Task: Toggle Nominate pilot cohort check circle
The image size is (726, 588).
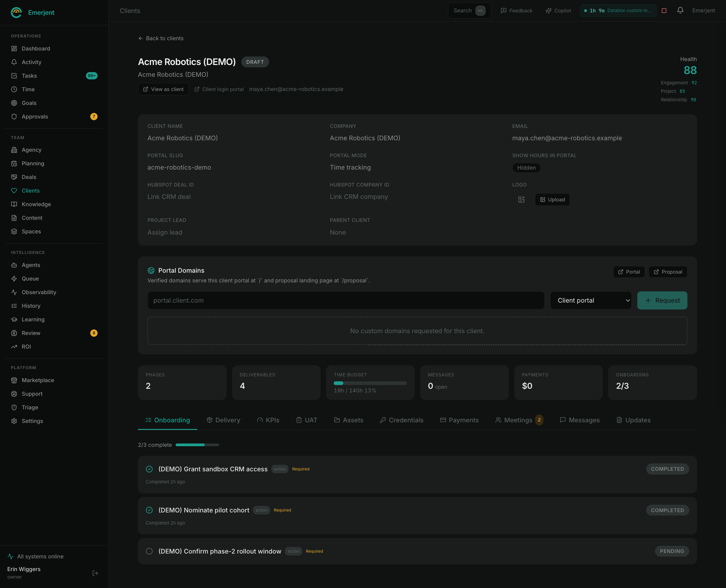Action: pos(149,510)
